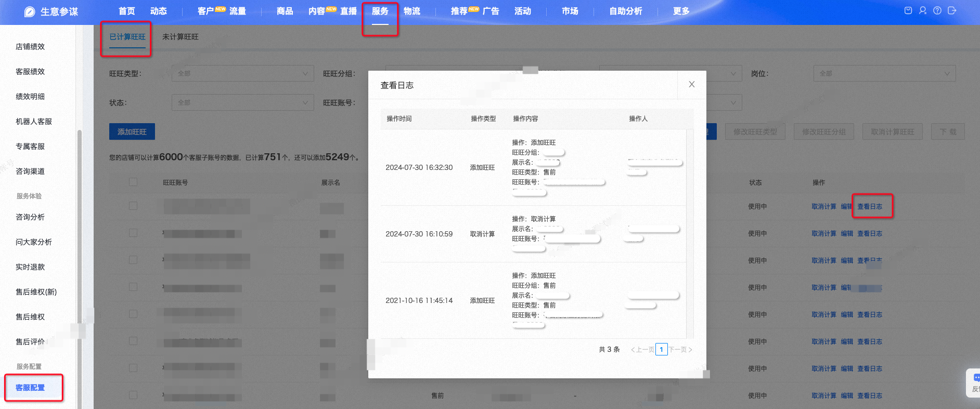Select log time 2021-10-16 11:45:14
The height and width of the screenshot is (409, 980).
[x=419, y=300]
